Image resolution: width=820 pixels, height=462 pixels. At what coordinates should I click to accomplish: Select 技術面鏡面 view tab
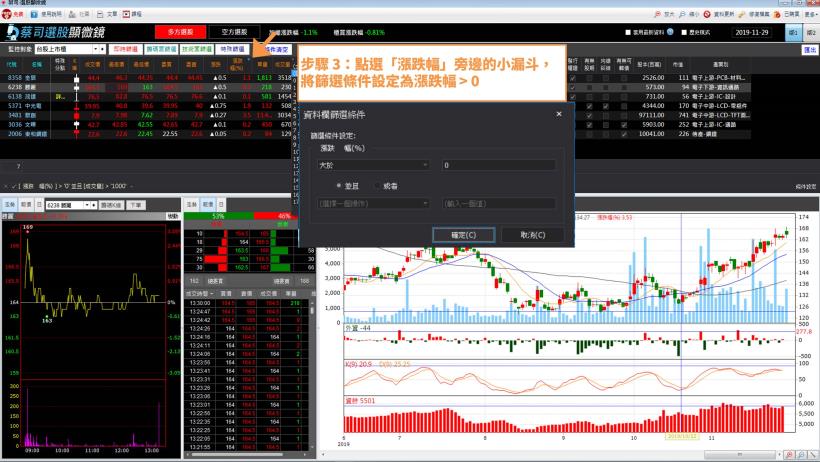(197, 49)
